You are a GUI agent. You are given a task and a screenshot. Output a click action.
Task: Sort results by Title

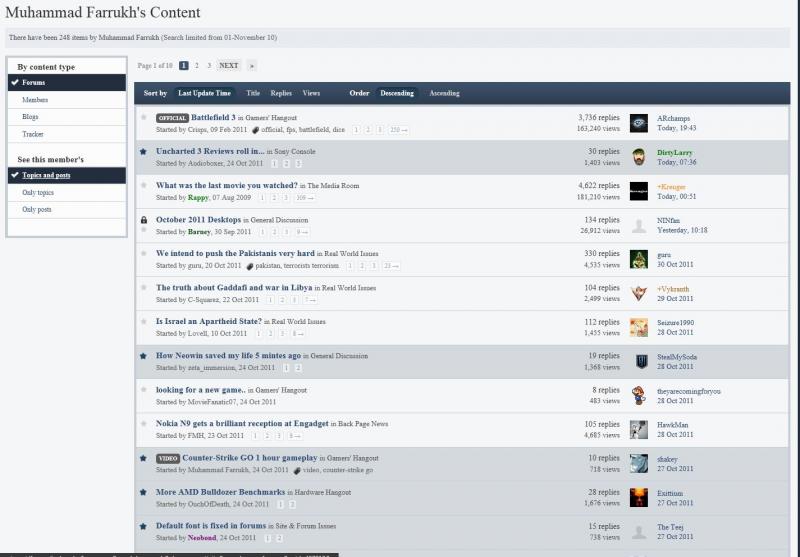(x=253, y=93)
